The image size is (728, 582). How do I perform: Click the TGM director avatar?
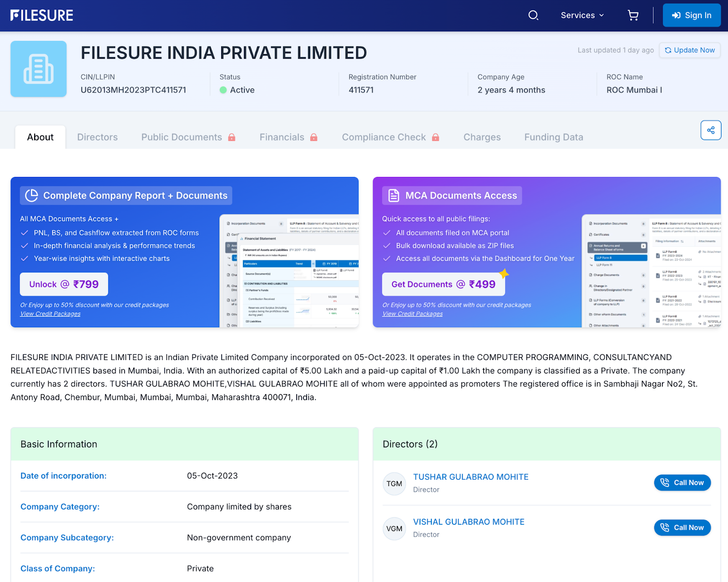click(394, 483)
